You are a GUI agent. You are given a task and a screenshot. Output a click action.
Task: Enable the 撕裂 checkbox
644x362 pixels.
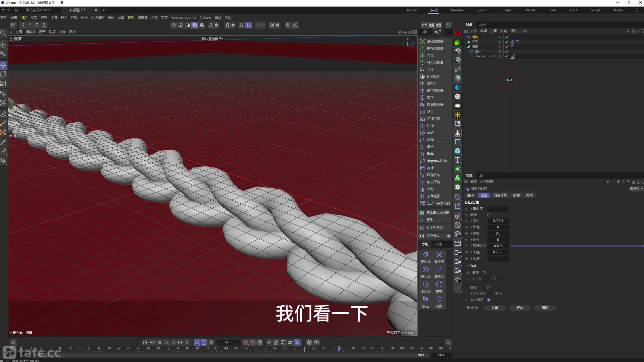point(489,288)
